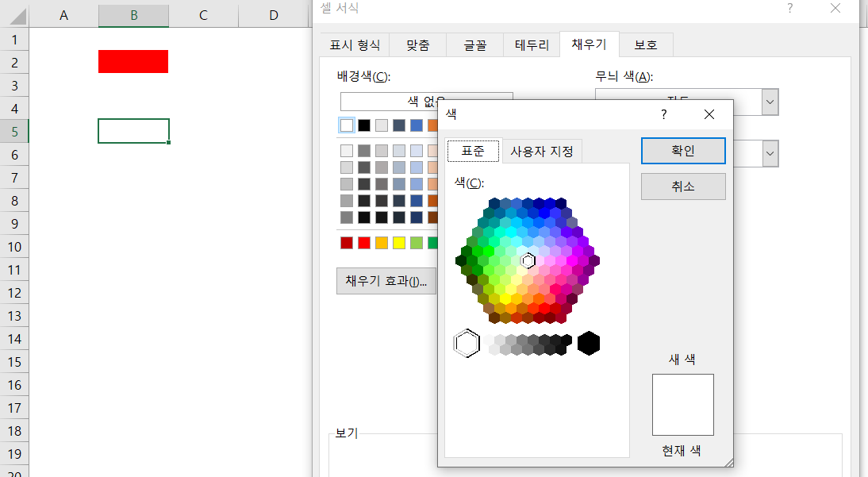This screenshot has height=477, width=868.
Task: Select the black hexagon in the grayscale row
Action: [x=590, y=342]
